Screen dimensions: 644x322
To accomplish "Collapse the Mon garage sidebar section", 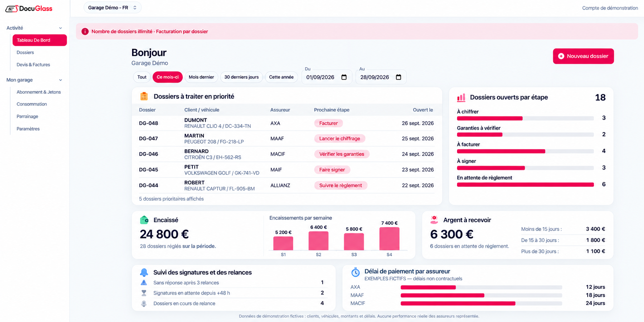I will click(x=34, y=80).
